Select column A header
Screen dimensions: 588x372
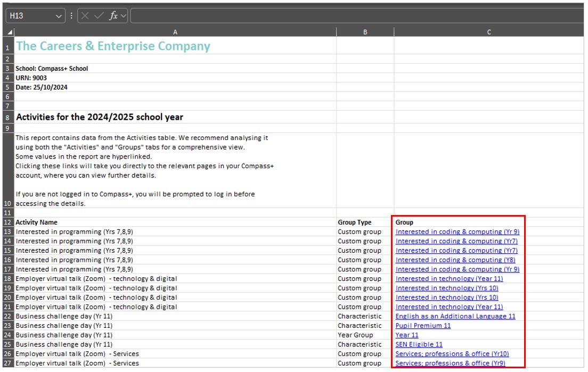[175, 32]
